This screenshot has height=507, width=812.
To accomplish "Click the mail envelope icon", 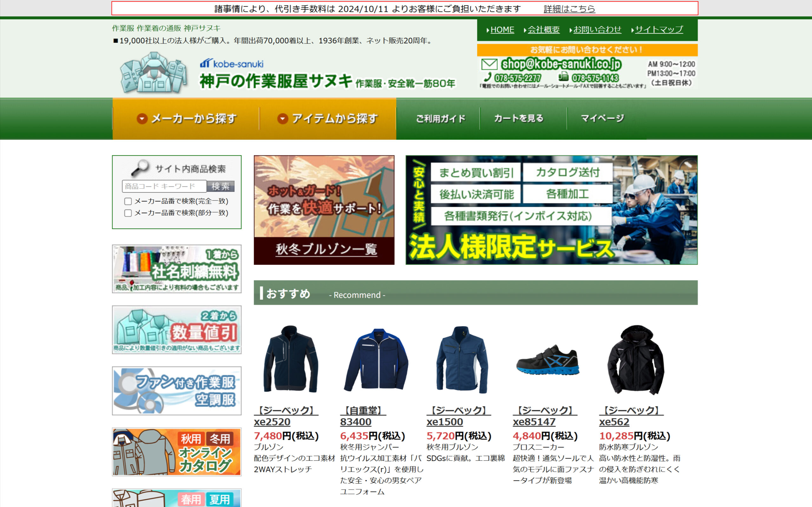I will [489, 64].
